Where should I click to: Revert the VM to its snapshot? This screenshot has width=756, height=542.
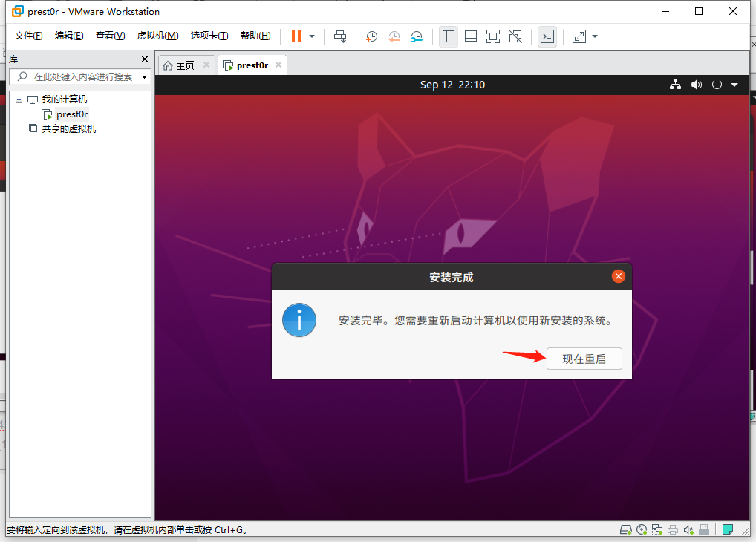394,36
